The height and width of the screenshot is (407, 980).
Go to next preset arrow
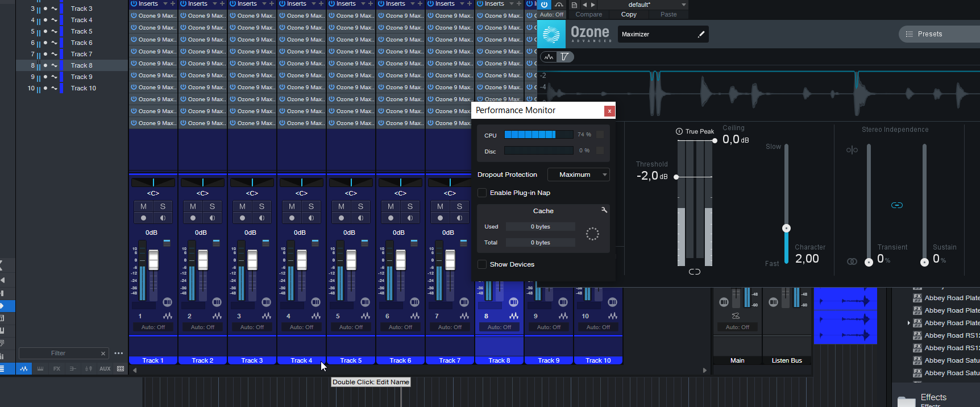click(593, 5)
